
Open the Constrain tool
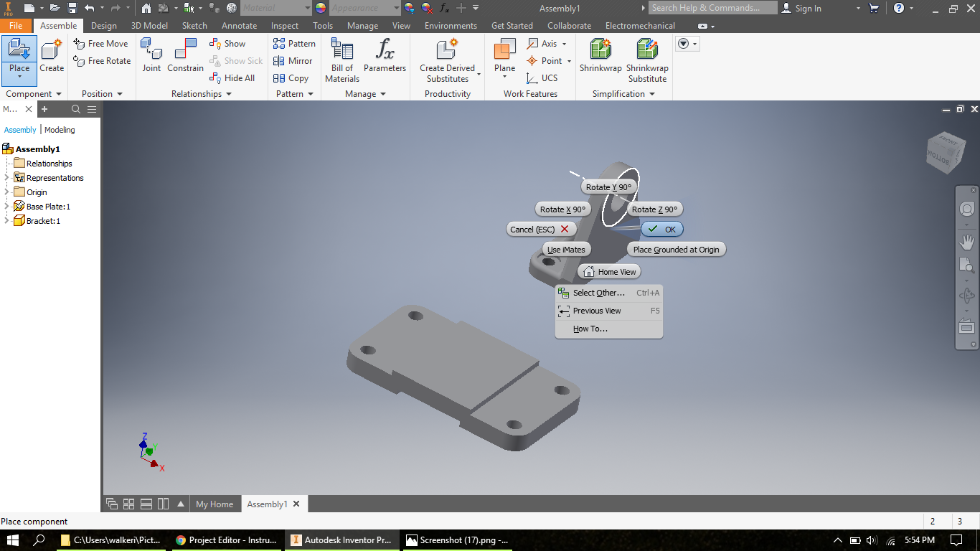point(185,56)
